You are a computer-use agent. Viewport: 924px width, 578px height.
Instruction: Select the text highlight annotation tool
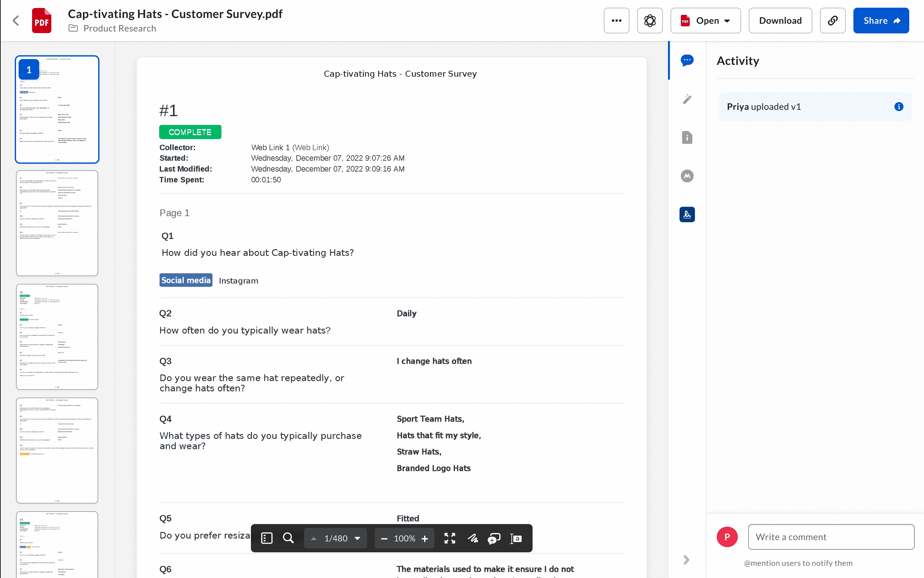coord(516,538)
